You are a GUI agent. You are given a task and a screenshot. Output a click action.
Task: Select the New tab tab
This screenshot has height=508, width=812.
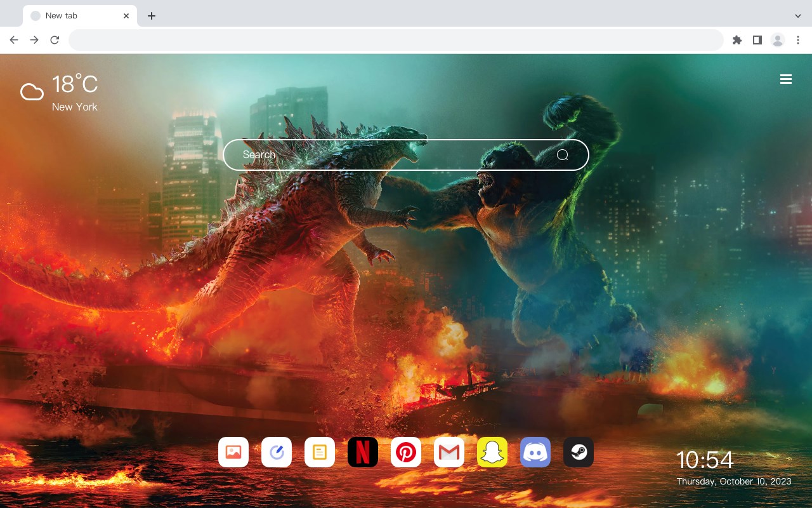click(x=80, y=16)
